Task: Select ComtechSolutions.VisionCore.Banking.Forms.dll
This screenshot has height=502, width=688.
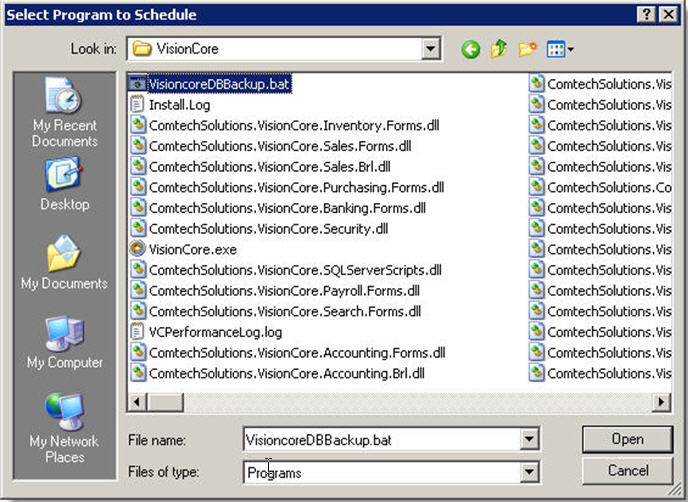Action: (x=278, y=208)
